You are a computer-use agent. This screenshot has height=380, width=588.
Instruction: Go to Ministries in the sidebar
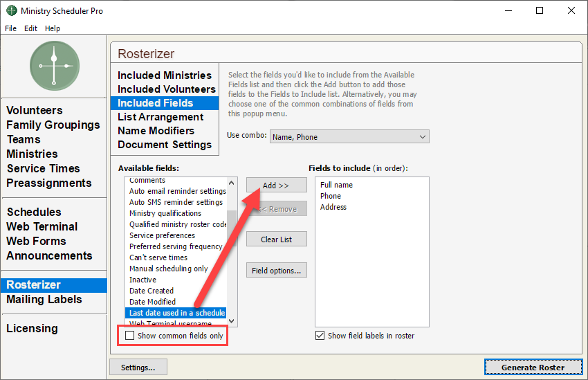pos(33,154)
